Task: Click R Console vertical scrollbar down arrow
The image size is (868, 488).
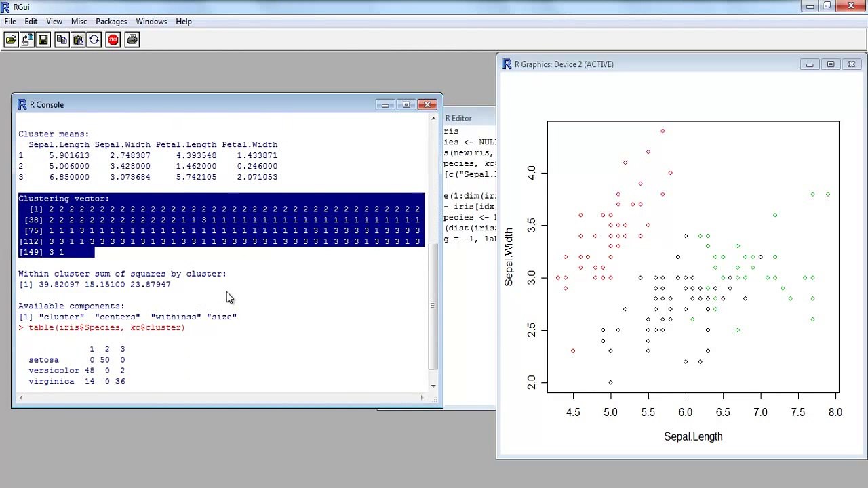Action: click(x=433, y=386)
